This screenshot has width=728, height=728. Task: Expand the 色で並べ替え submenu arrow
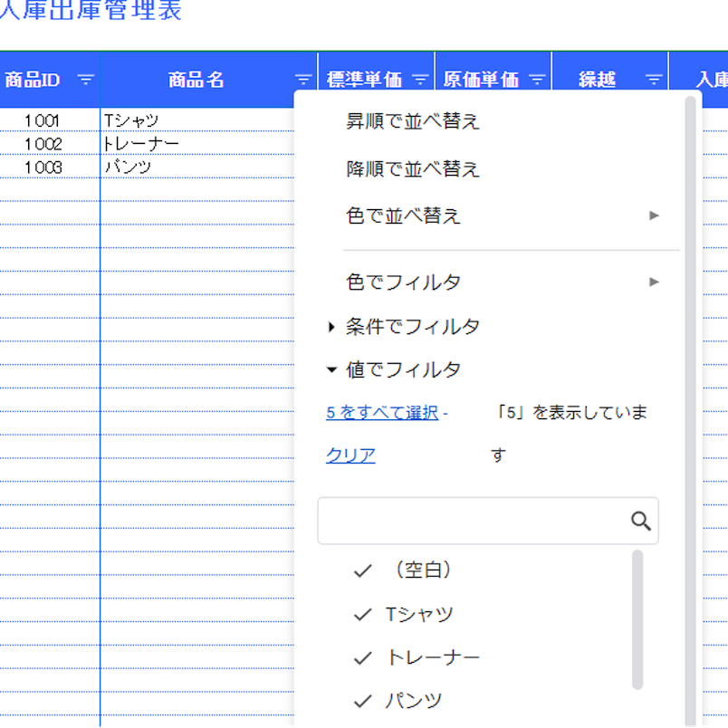coord(654,216)
